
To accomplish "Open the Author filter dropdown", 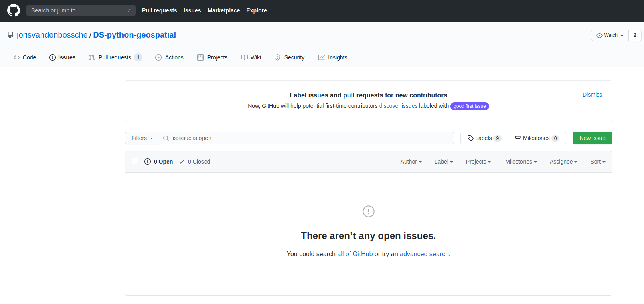I will tap(411, 162).
